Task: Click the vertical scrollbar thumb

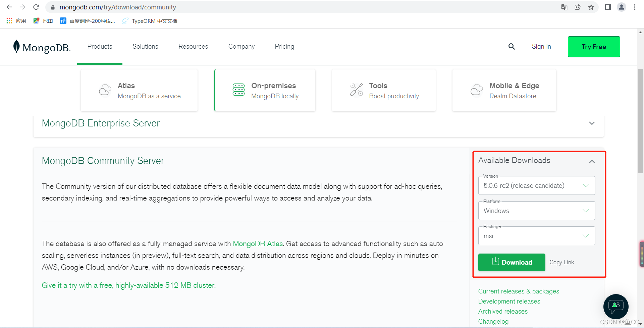Action: point(640,121)
